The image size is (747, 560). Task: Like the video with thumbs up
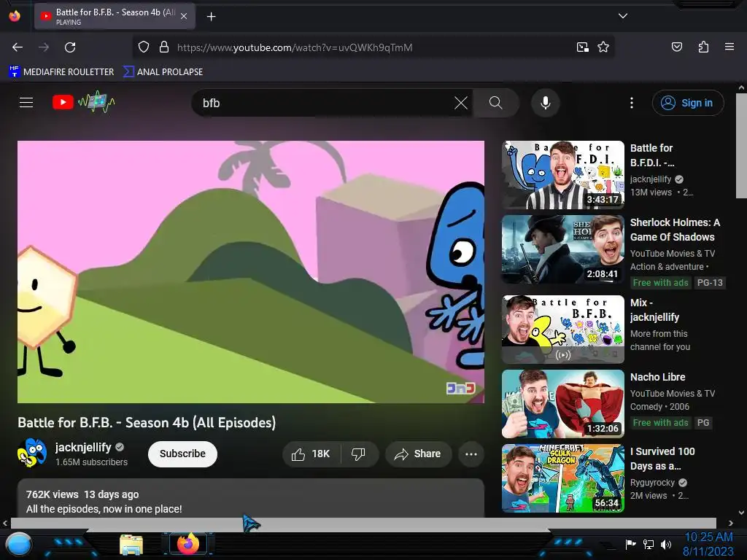tap(311, 454)
